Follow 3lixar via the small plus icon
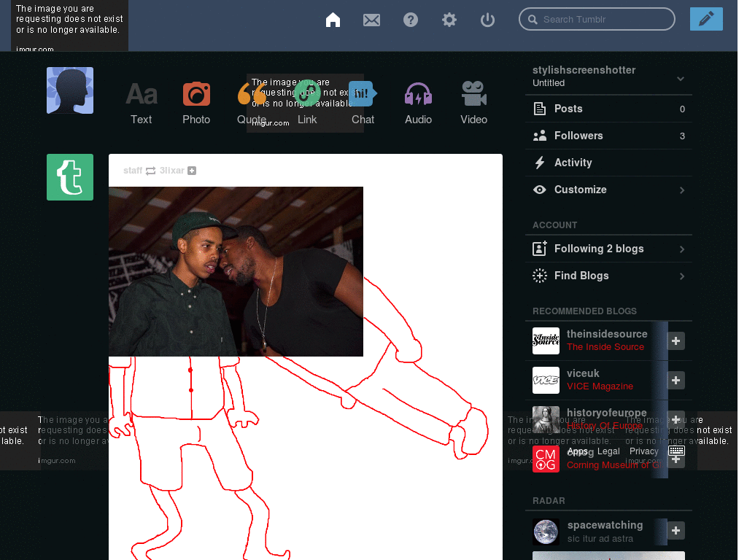Viewport: 747px width, 560px height. tap(192, 171)
